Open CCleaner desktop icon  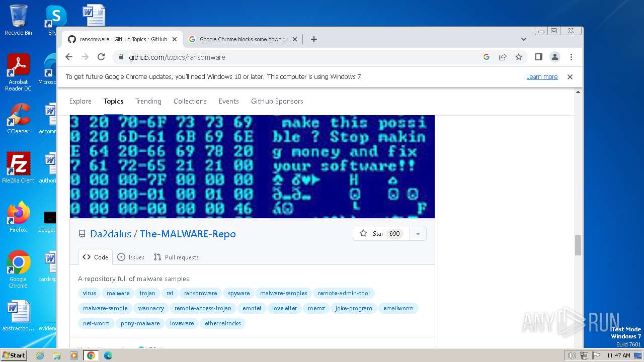coord(18,119)
